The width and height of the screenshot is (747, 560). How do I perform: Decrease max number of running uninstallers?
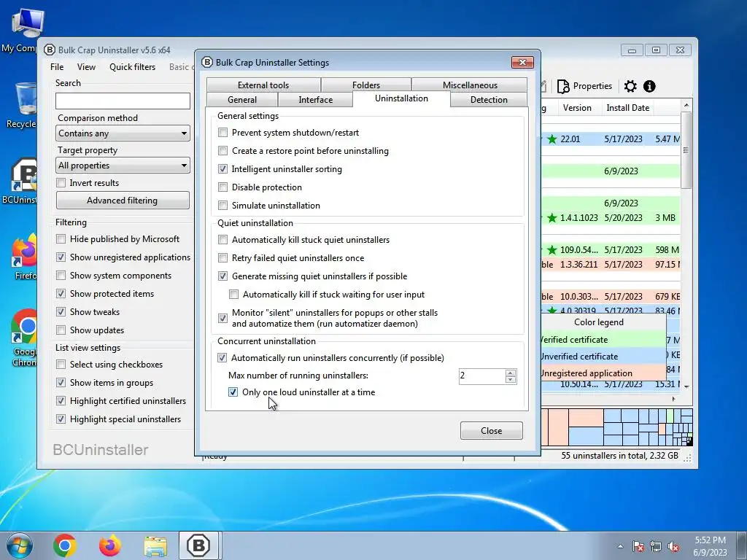point(510,379)
